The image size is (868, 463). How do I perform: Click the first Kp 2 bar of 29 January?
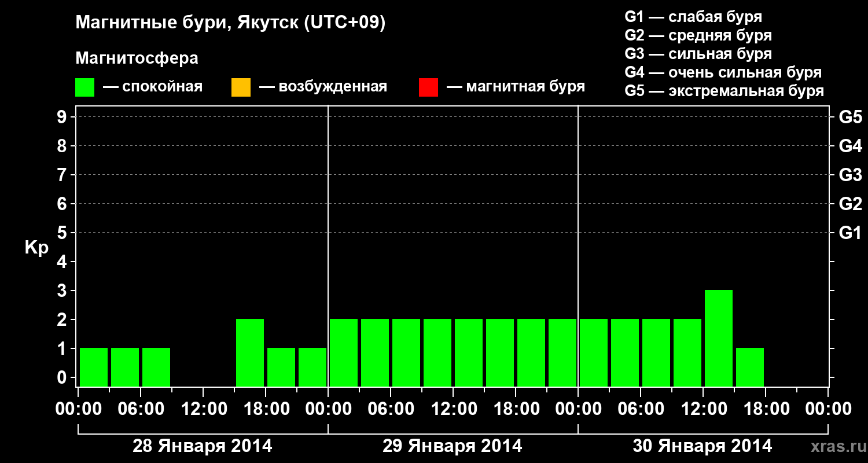click(x=344, y=352)
